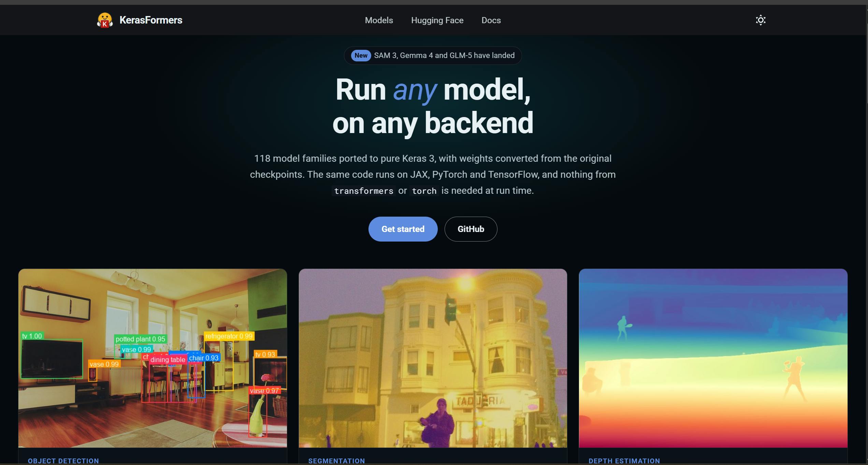Open the object detection living room thumbnail
Viewport: 868px width, 465px height.
[x=153, y=358]
